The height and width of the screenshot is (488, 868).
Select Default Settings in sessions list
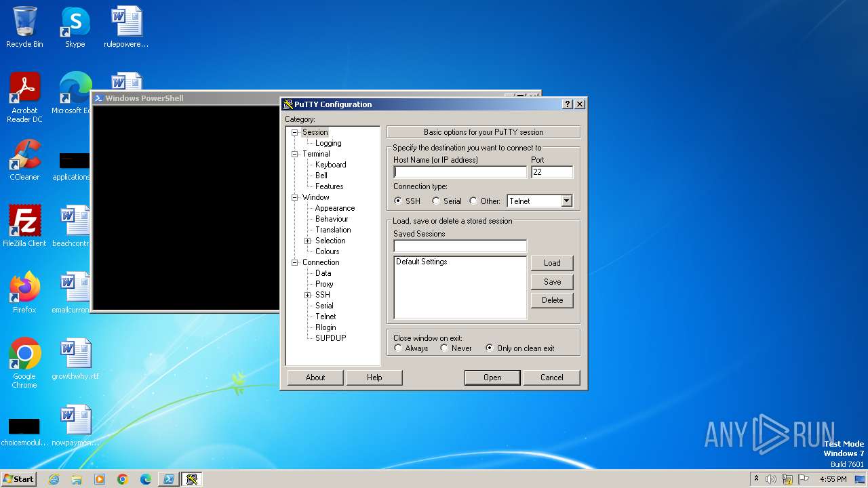421,262
